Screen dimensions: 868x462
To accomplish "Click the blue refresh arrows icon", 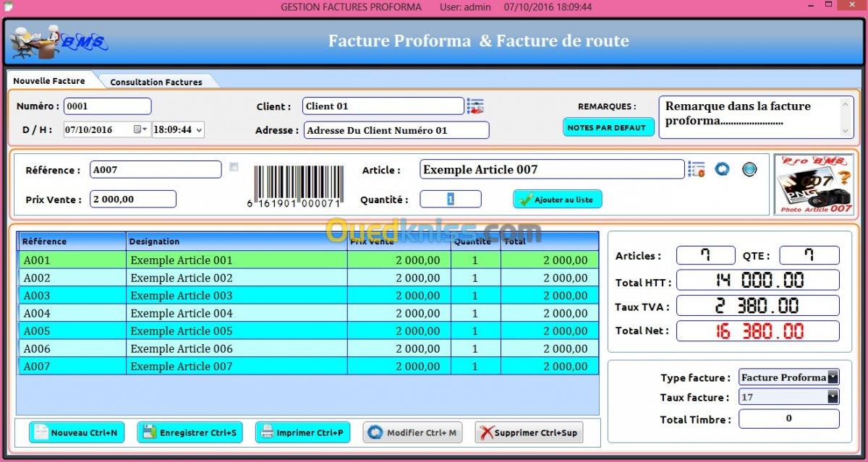I will (722, 169).
